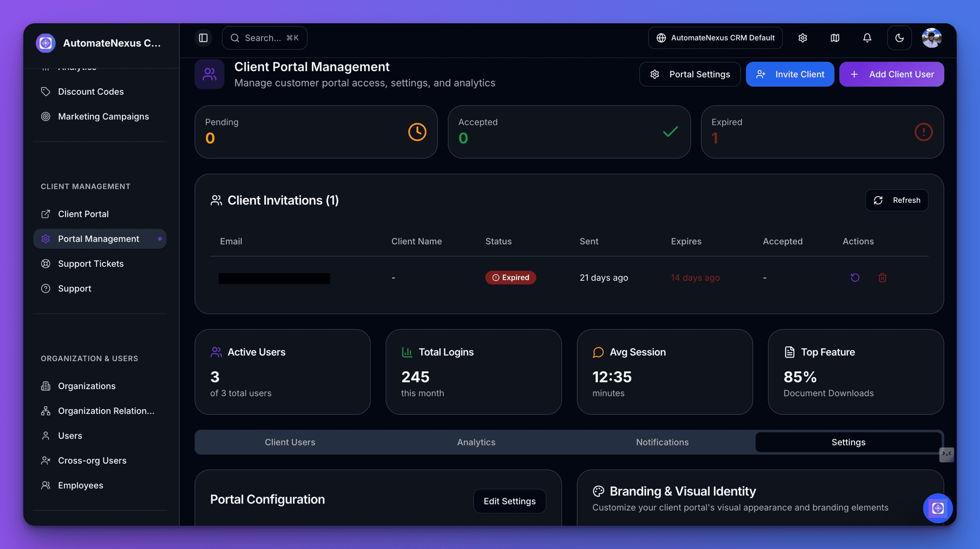Click the settings gear in the top bar
This screenshot has width=980, height=549.
(802, 38)
